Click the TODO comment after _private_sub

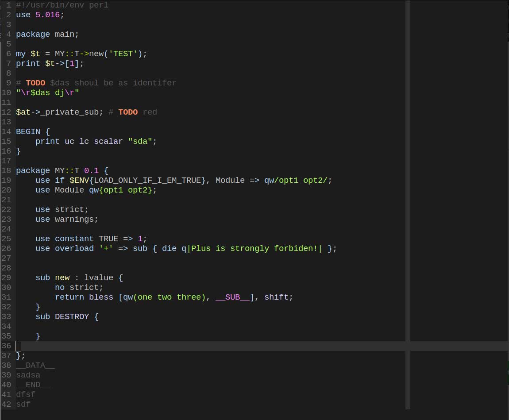click(x=128, y=112)
